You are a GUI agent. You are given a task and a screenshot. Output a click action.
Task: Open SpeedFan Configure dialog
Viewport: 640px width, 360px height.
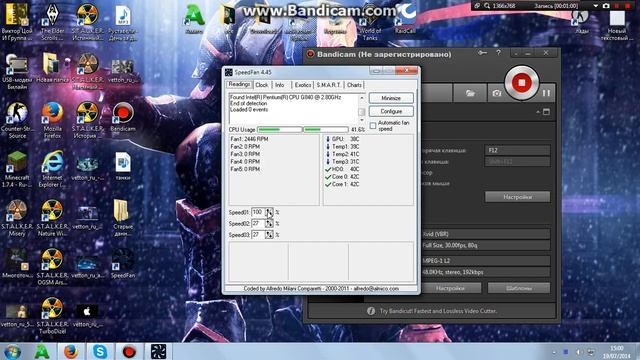pyautogui.click(x=391, y=111)
